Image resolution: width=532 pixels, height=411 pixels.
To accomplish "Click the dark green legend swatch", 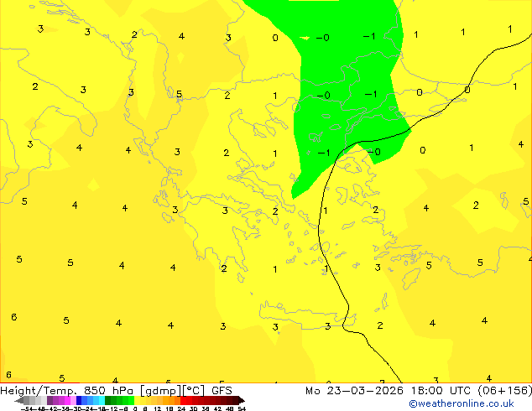I will [x=108, y=400].
